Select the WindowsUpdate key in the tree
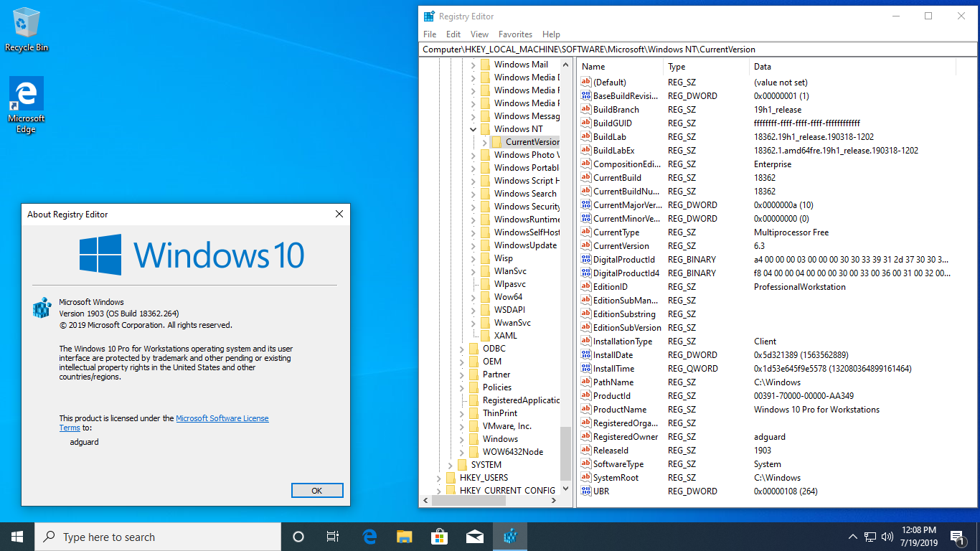Viewport: 980px width, 551px height. pyautogui.click(x=525, y=245)
